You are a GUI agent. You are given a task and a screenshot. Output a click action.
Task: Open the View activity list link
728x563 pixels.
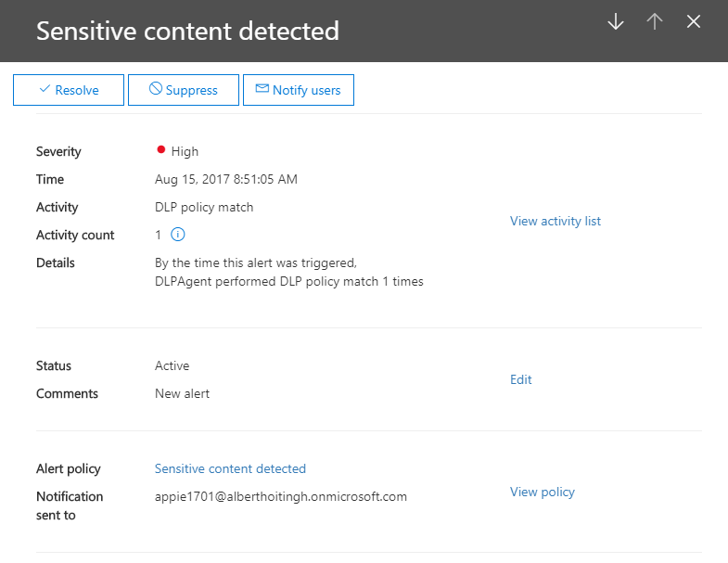tap(555, 221)
